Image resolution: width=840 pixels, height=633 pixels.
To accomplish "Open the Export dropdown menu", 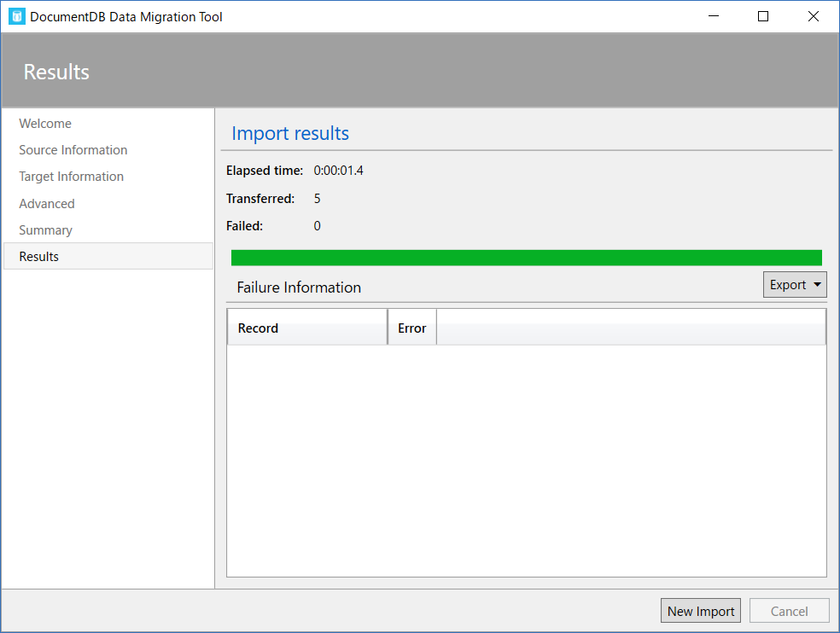I will click(795, 284).
